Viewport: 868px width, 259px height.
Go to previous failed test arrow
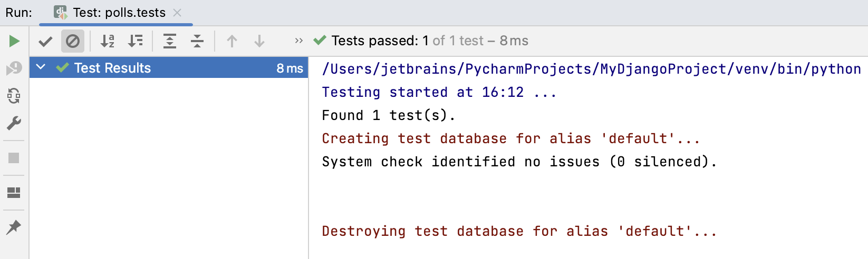[x=232, y=41]
